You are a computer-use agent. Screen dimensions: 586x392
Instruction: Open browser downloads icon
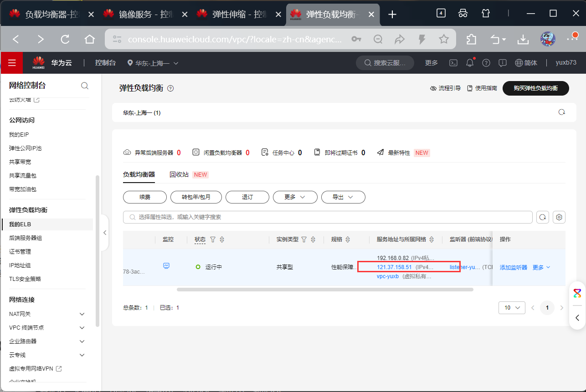pos(523,40)
